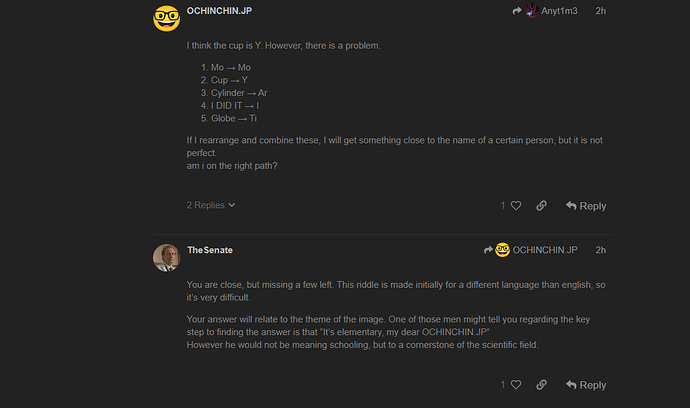
Task: Copy link to TheSenate's post
Action: pyautogui.click(x=541, y=385)
